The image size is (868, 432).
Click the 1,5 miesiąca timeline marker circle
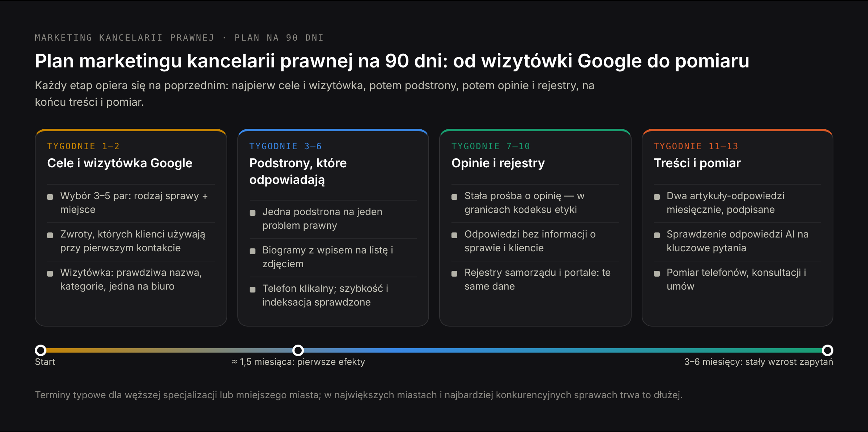click(298, 350)
